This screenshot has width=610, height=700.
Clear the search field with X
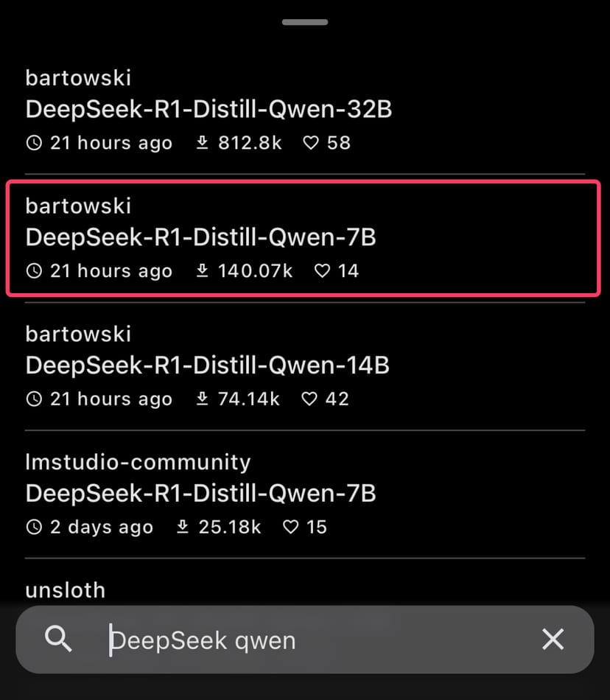[553, 639]
